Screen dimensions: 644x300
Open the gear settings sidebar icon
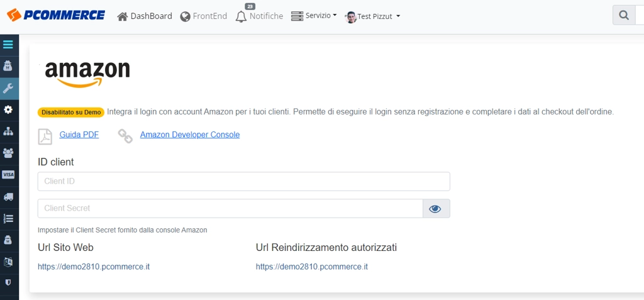(x=8, y=109)
